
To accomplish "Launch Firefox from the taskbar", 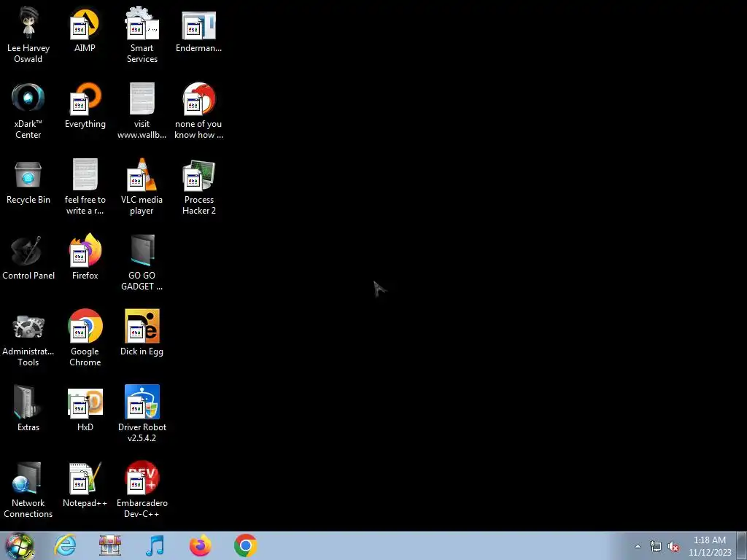I will 200,545.
